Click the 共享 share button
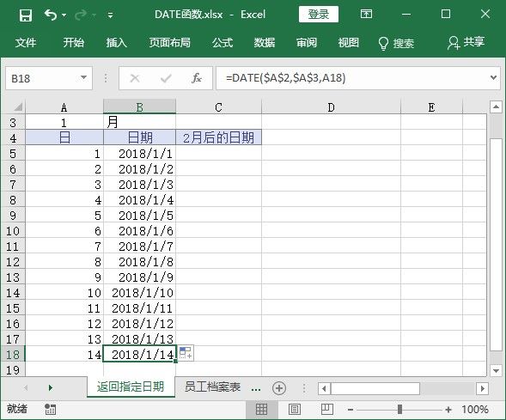506x420 pixels. click(466, 43)
